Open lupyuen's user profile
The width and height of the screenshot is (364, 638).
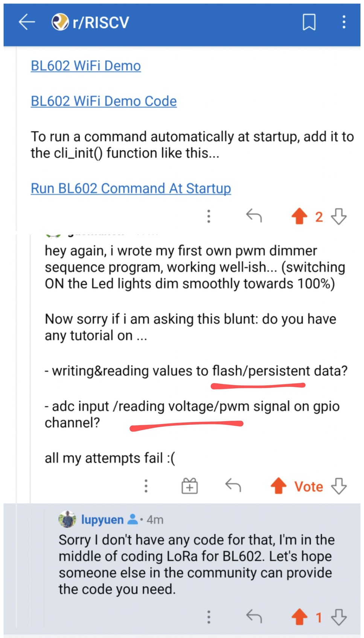(x=102, y=520)
